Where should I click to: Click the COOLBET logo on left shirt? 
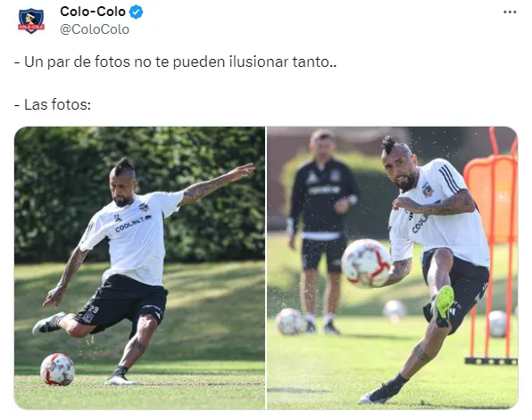pos(133,224)
